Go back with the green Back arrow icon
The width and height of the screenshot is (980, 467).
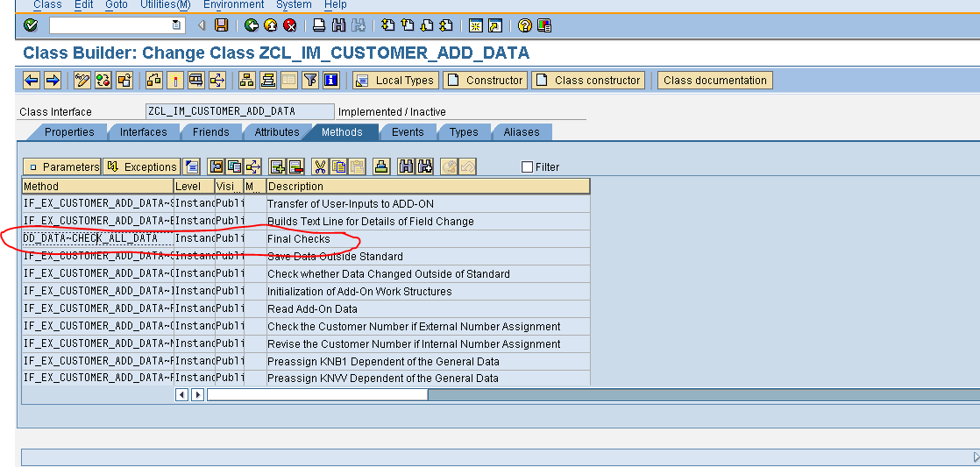pos(252,25)
